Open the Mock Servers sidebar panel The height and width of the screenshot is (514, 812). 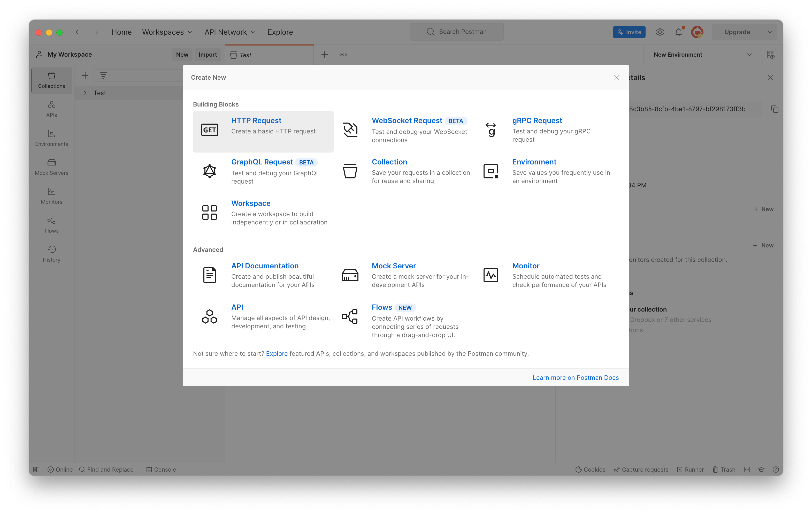[51, 167]
